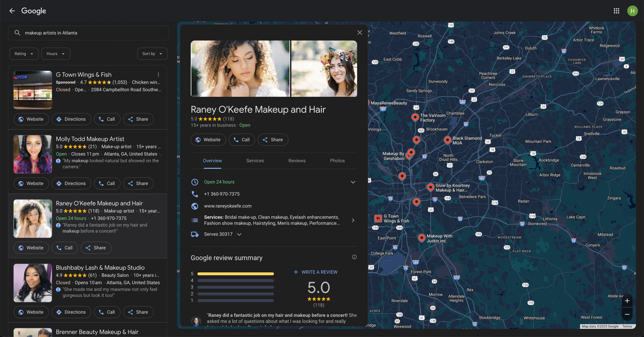
Task: Expand the Services list arrow
Action: click(353, 220)
